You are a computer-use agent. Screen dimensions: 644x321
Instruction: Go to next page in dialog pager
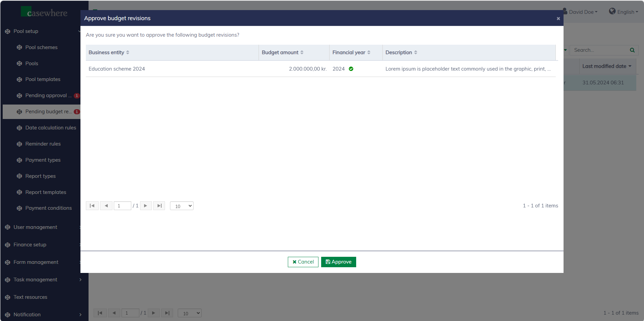pos(145,206)
